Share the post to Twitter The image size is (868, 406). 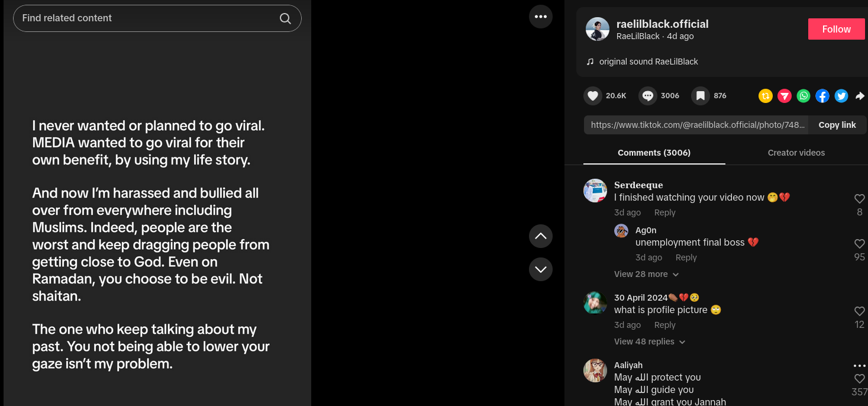[x=841, y=96]
